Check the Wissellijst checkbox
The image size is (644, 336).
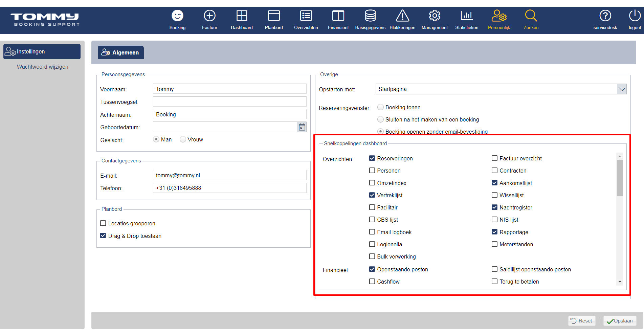[x=494, y=195]
